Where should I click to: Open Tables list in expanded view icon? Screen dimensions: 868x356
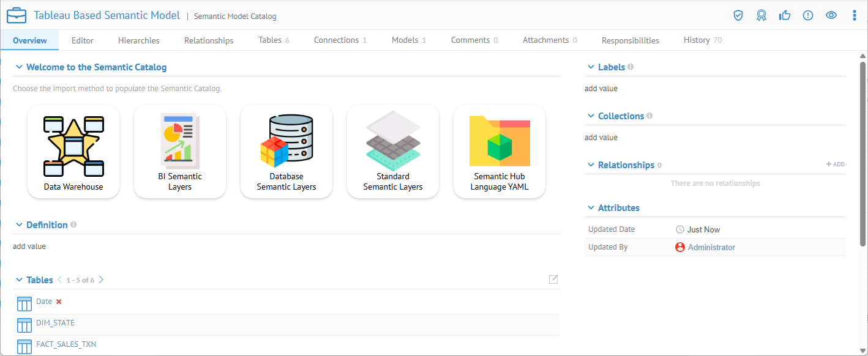point(553,280)
